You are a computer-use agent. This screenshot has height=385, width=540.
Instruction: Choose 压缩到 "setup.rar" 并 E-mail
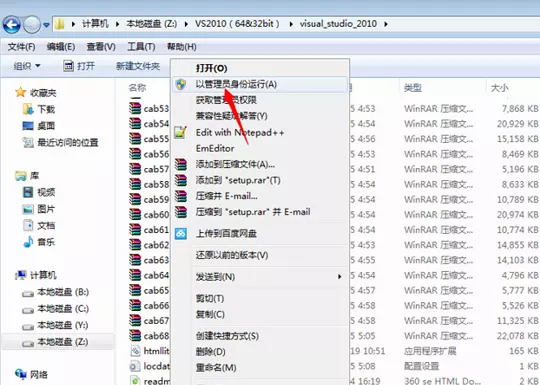(253, 212)
